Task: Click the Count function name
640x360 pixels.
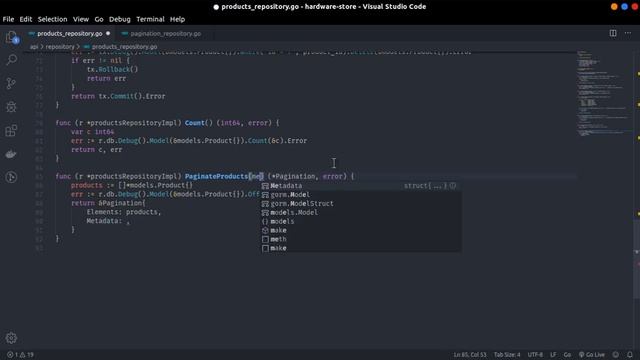Action: 195,123
